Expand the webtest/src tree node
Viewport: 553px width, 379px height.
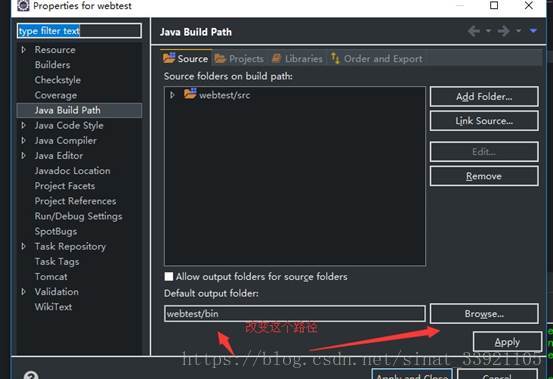pos(172,95)
